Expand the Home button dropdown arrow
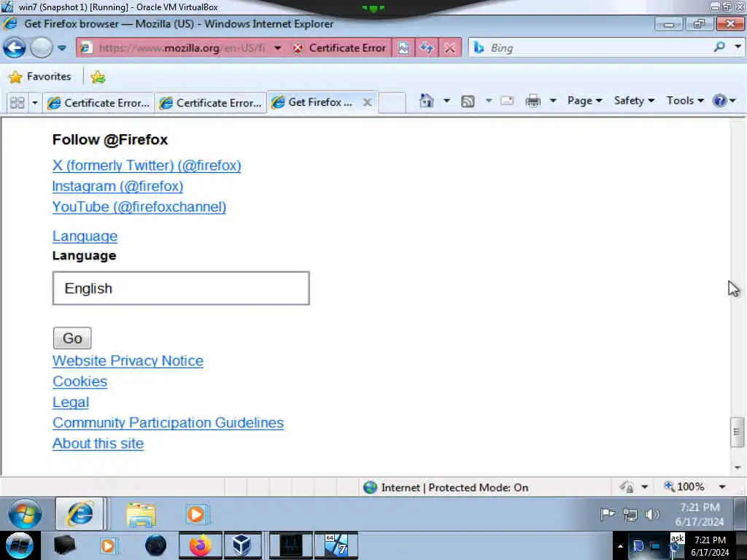Screen dimensions: 747x560 coord(446,101)
